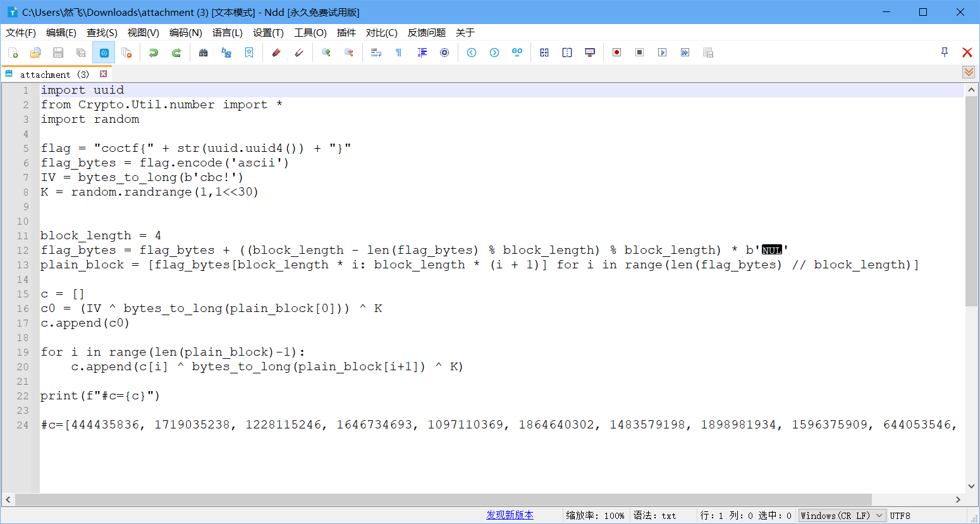Viewport: 980px width, 524px height.
Task: Toggle word wrap icon
Action: [376, 53]
